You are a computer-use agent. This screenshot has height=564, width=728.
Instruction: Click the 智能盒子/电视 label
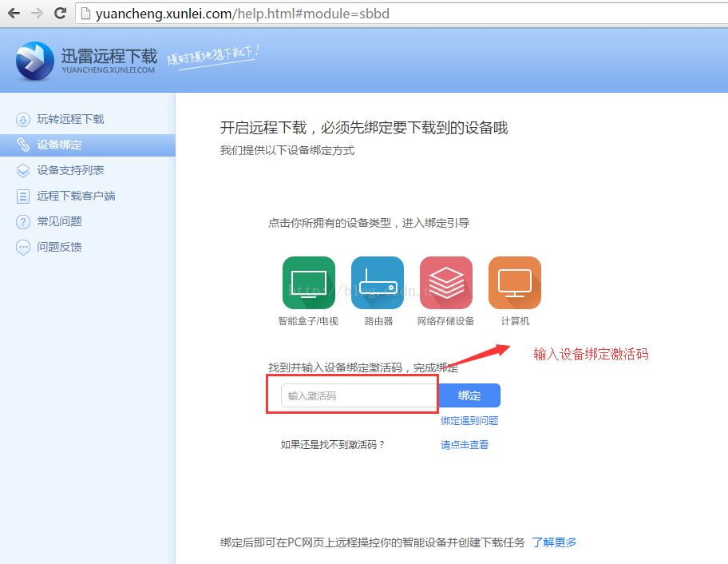pos(308,321)
